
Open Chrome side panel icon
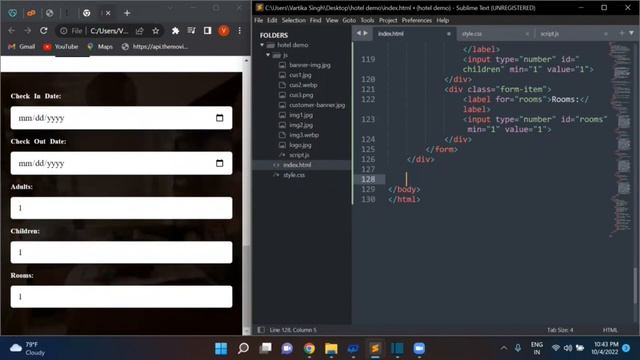[x=207, y=31]
